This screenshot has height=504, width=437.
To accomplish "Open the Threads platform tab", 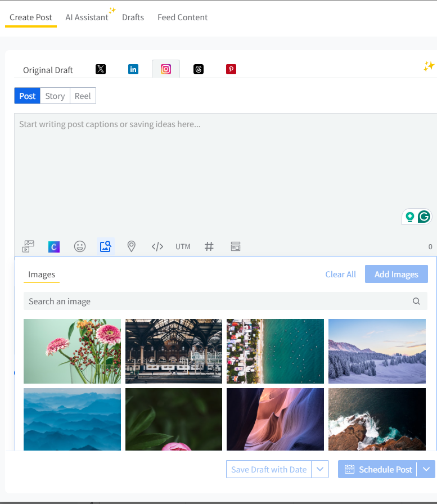I will tap(199, 69).
